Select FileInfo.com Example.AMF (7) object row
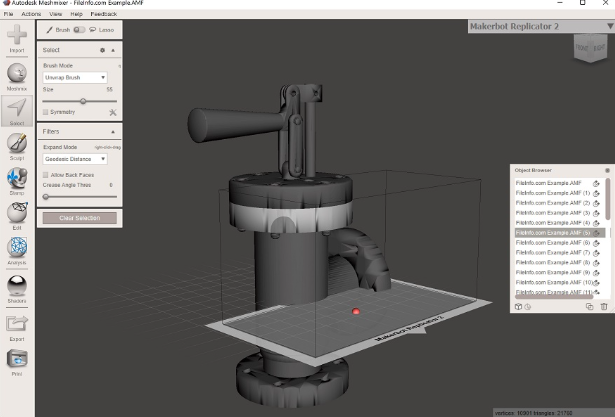This screenshot has height=417, width=615. click(x=560, y=253)
